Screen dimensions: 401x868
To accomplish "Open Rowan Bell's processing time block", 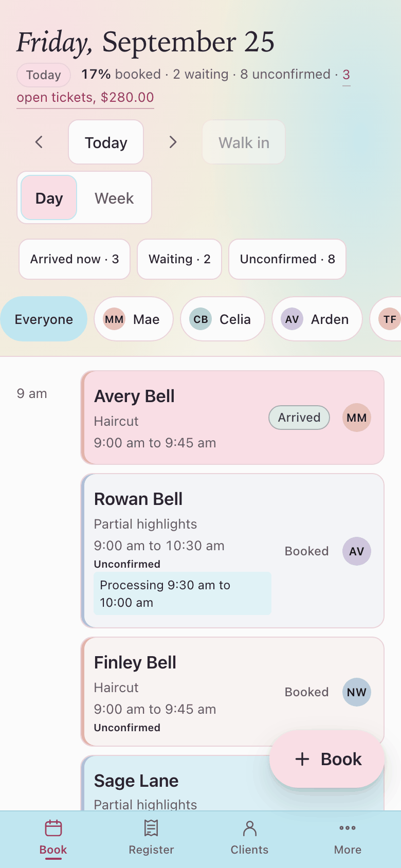I will pyautogui.click(x=183, y=593).
